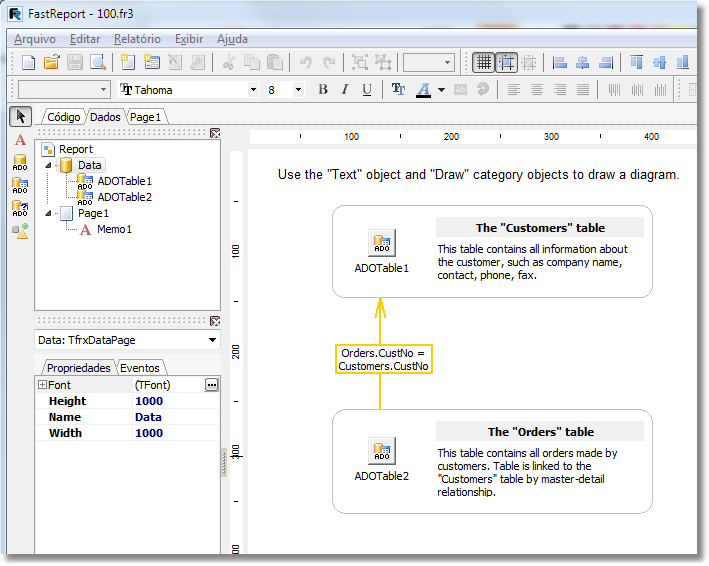709x566 pixels.
Task: Open the Relatório menu
Action: tap(137, 39)
